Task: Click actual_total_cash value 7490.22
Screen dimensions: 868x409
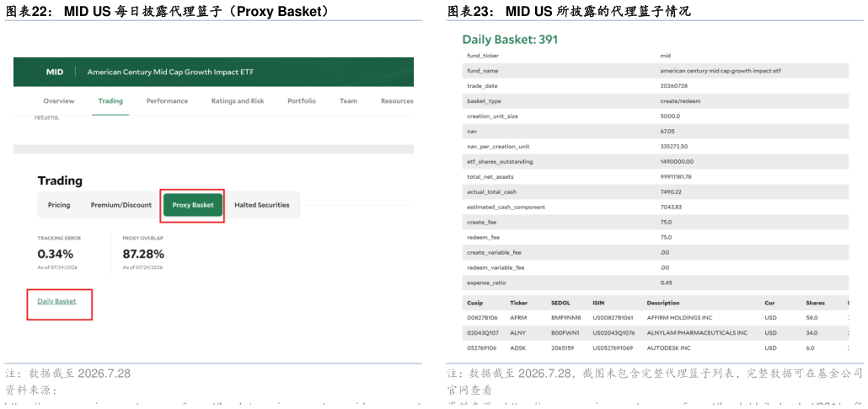Action: [670, 191]
